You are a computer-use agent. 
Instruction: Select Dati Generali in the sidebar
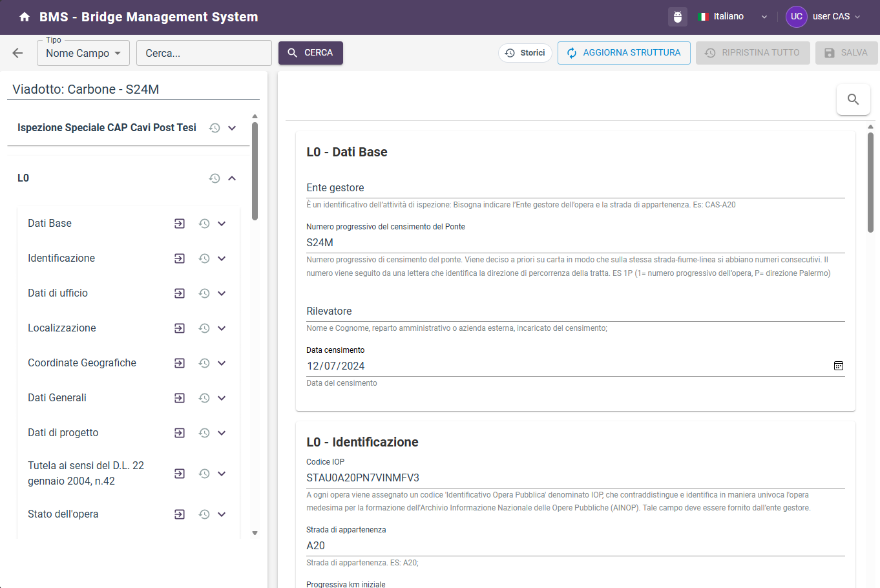pos(57,398)
